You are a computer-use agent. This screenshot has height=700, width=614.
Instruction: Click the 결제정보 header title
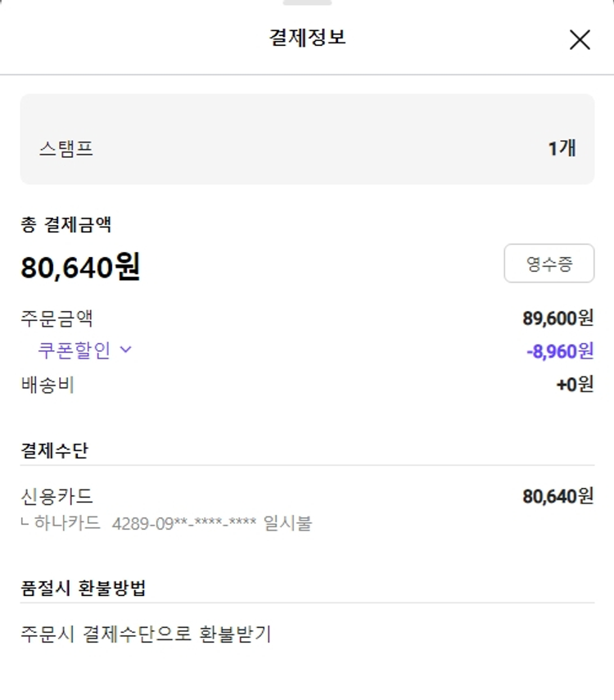[307, 38]
